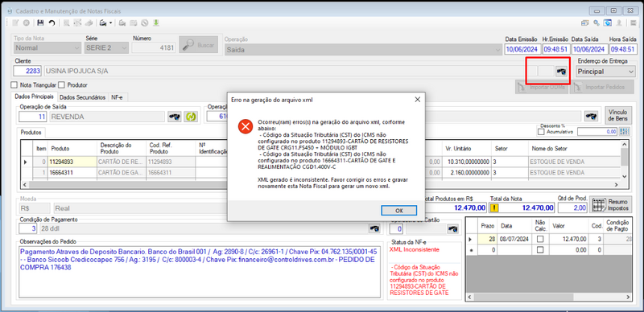The height and width of the screenshot is (312, 644).
Task: Click the stacked windows icon in top-right toolbar
Action: pos(585,23)
